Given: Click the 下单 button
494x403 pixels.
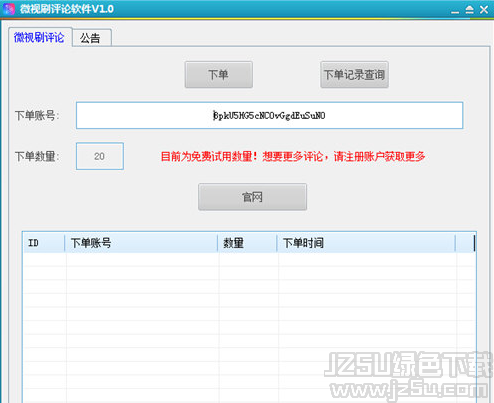Looking at the screenshot, I should [x=219, y=75].
